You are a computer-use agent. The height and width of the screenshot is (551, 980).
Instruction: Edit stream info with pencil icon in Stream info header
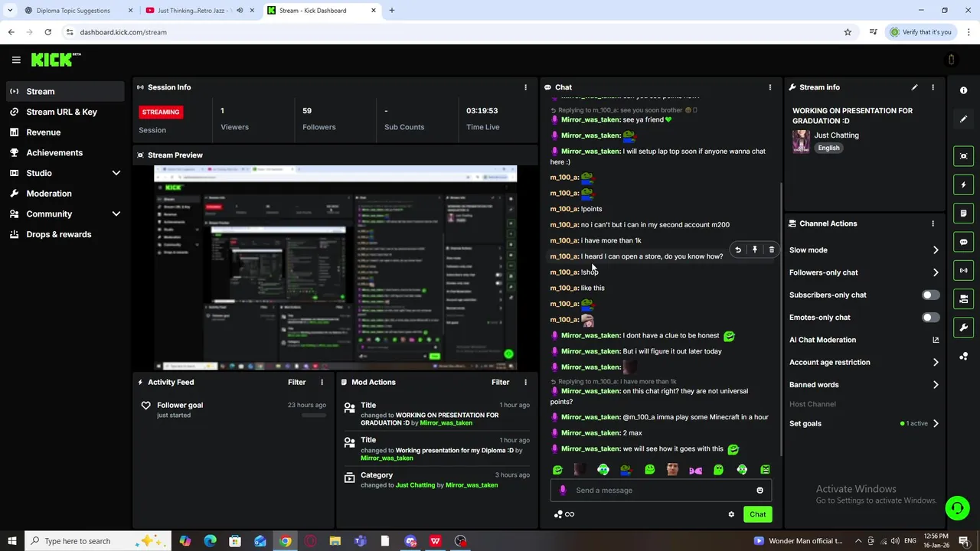[x=914, y=87]
